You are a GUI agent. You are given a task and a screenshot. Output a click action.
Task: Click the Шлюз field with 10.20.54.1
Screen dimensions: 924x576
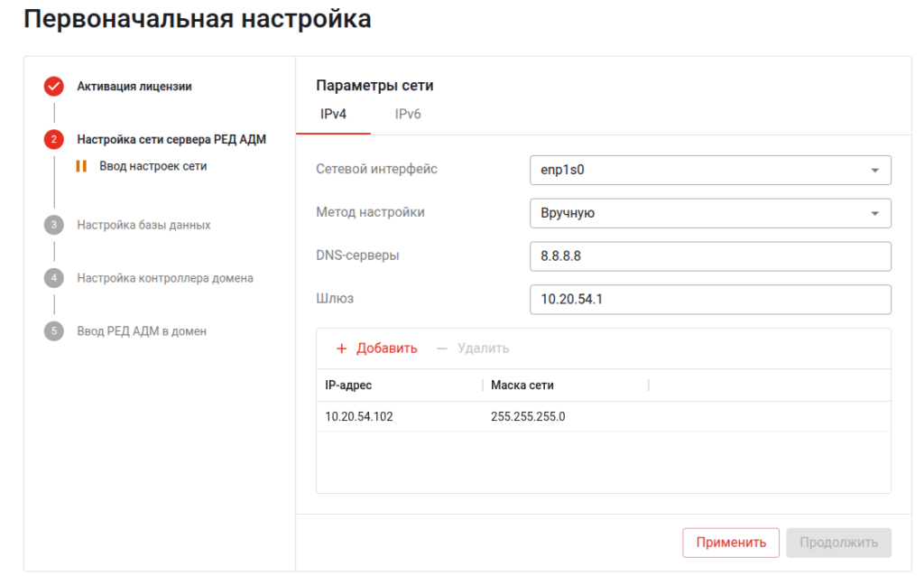coord(710,299)
